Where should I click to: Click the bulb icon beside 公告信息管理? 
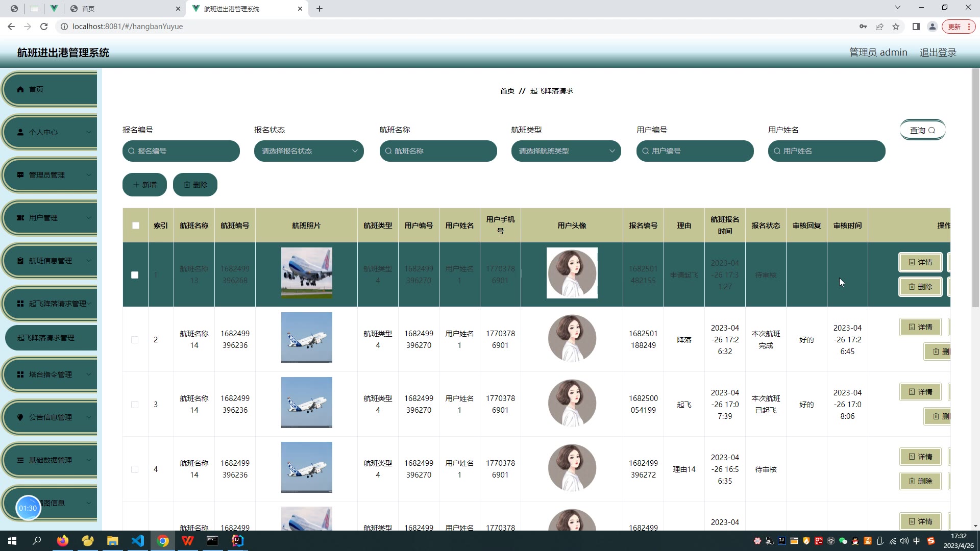pyautogui.click(x=20, y=417)
